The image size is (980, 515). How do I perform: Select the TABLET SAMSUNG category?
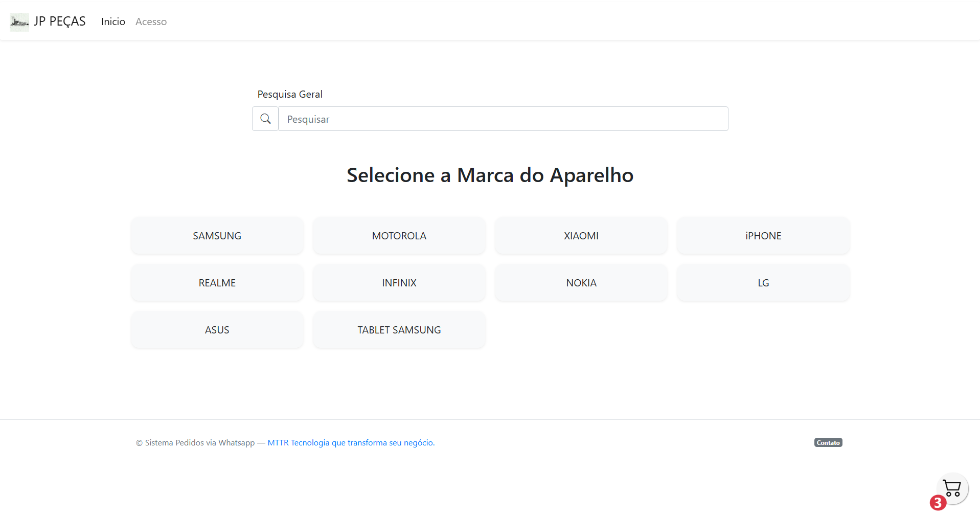[399, 329]
